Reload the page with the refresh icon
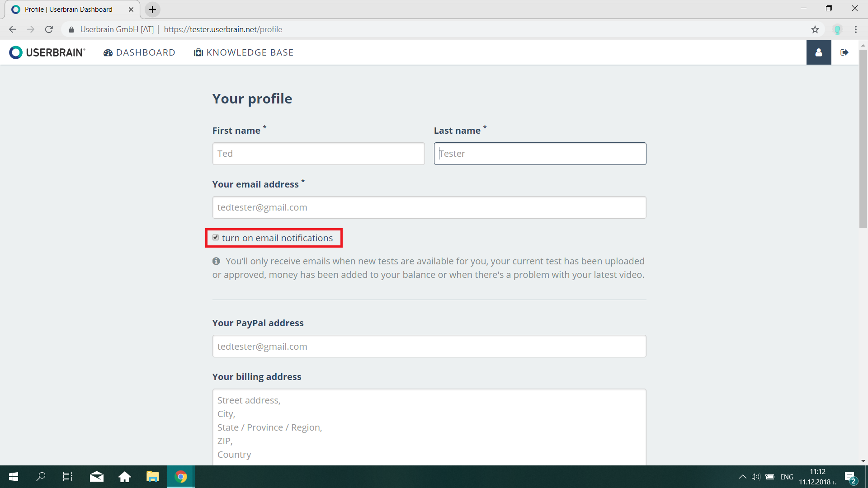Screen dimensions: 868x488 [49, 29]
